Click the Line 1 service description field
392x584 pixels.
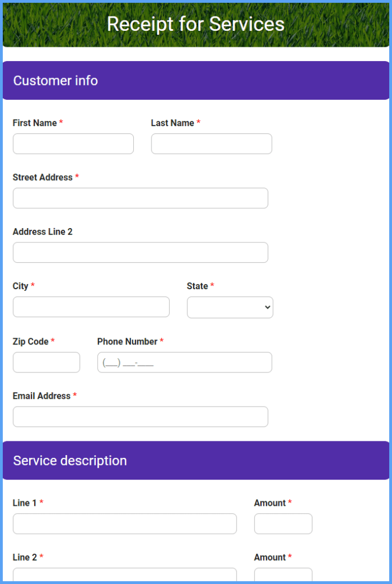click(125, 524)
